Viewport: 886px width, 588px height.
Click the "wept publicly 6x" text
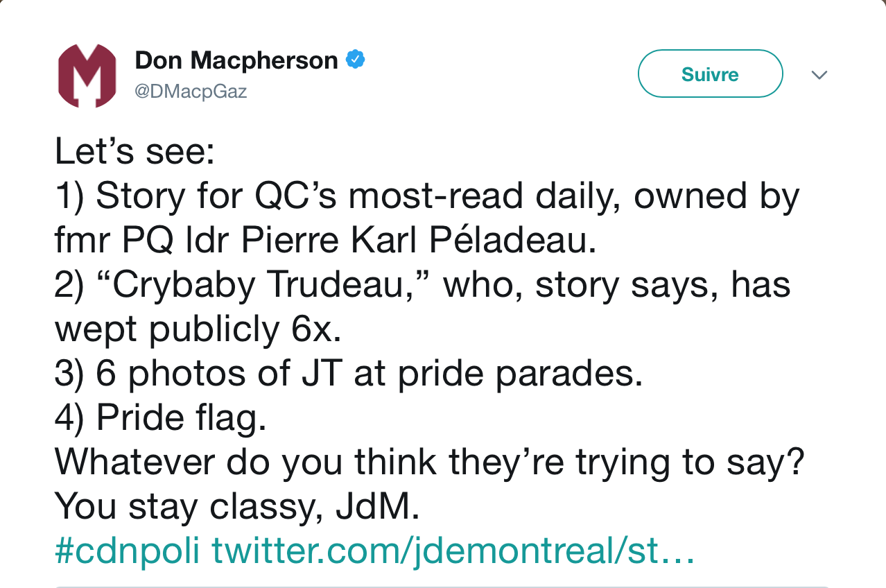[x=198, y=330]
